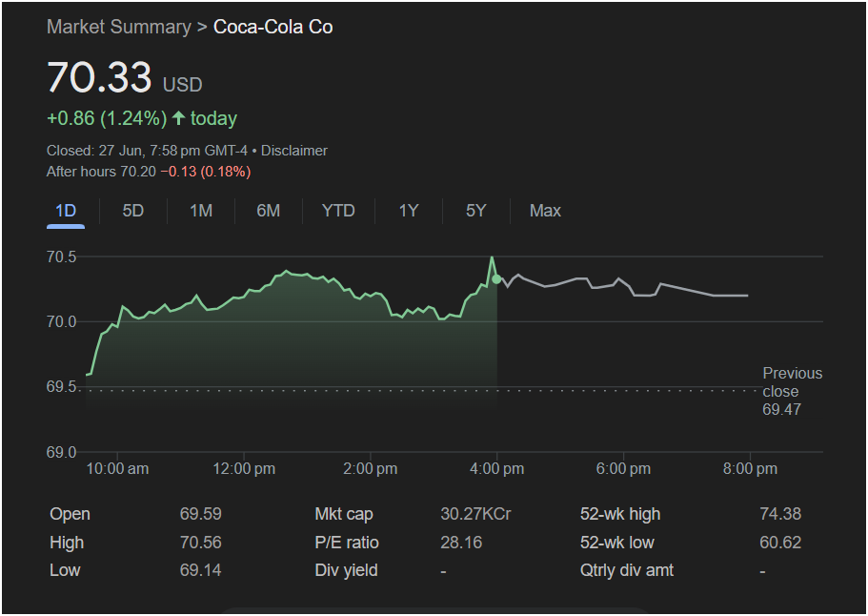Open the 1M chart range
The image size is (868, 616).
[201, 211]
